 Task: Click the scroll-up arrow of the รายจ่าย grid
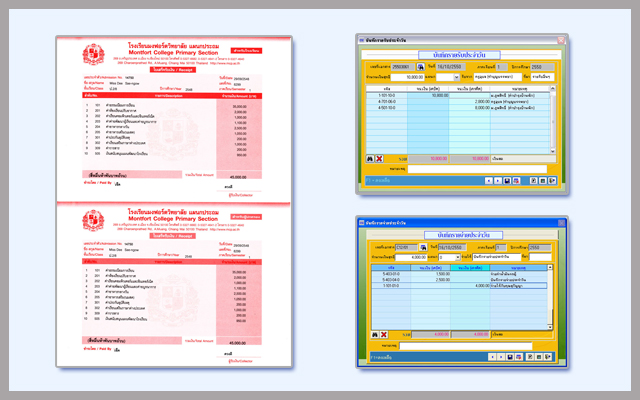click(x=550, y=267)
